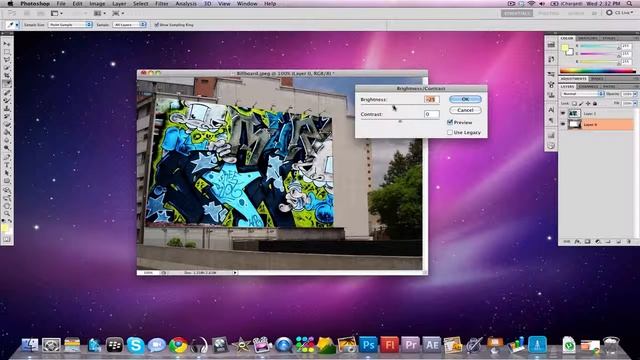The width and height of the screenshot is (640, 360).
Task: Delete layer trash icon in Layers panel
Action: (629, 242)
